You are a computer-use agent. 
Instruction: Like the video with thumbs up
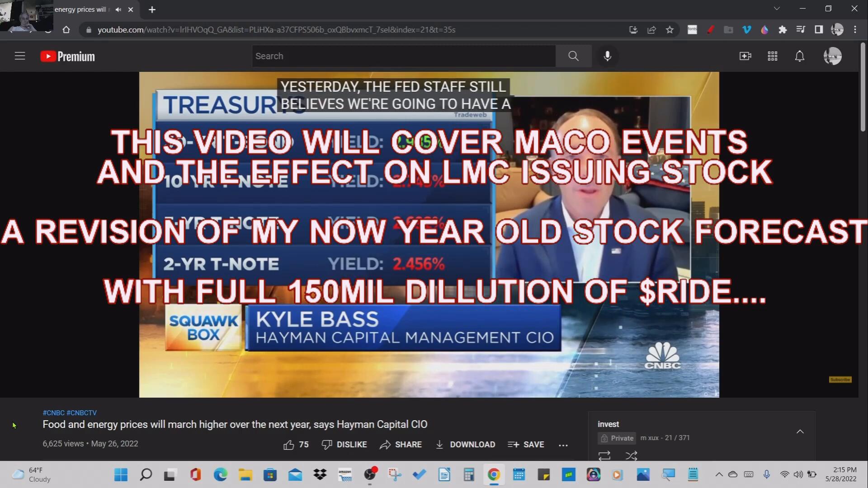pyautogui.click(x=289, y=445)
